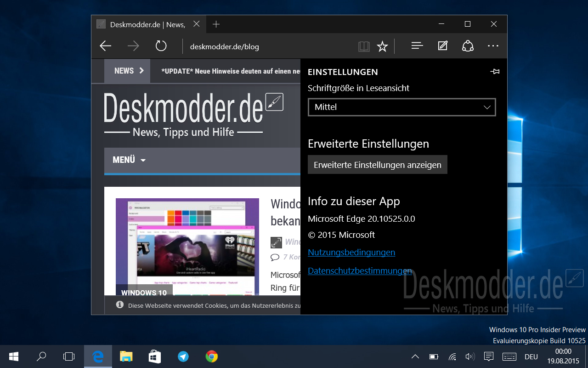Image resolution: width=588 pixels, height=368 pixels.
Task: Go back with the Edge back arrow
Action: (x=106, y=46)
